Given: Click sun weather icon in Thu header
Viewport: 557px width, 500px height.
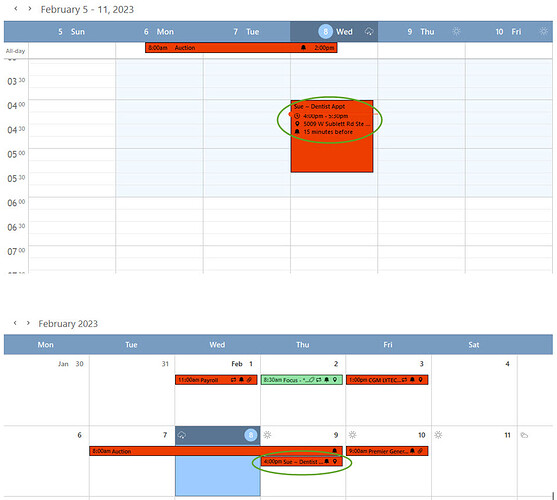Looking at the screenshot, I should click(456, 32).
